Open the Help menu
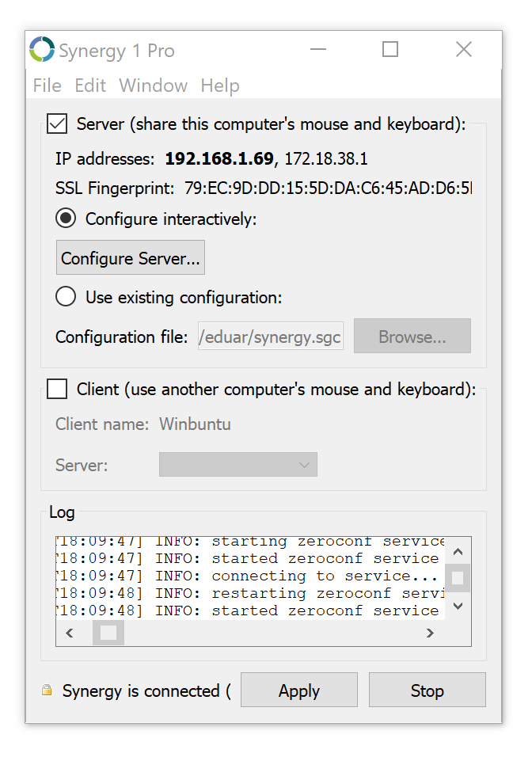 [x=220, y=86]
